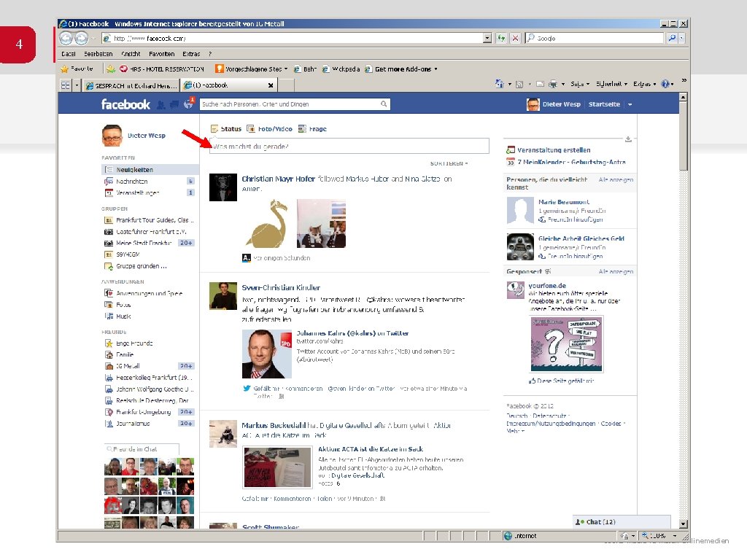Screen dimensions: 747x560
Task: Click the browser Forward arrow button
Action: pos(82,38)
